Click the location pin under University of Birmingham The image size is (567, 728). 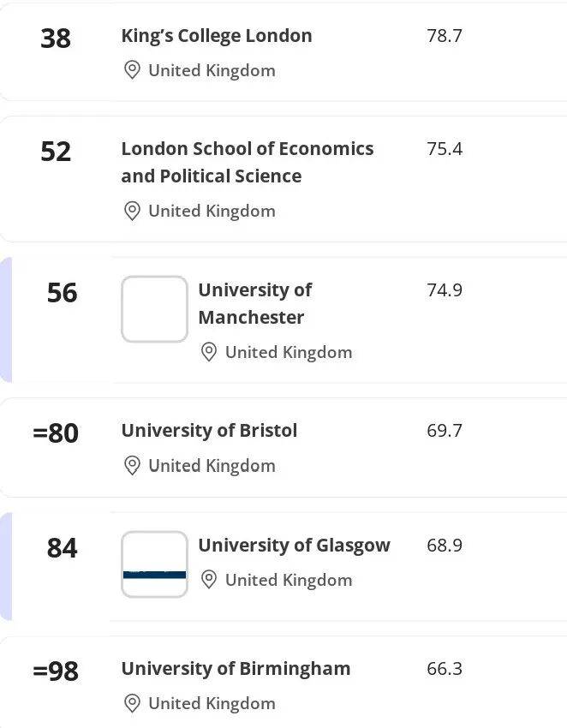coord(132,703)
